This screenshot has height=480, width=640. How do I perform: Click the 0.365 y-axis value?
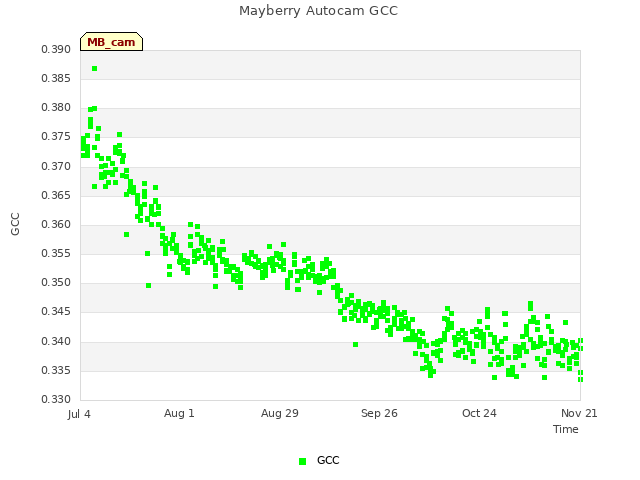coord(56,196)
